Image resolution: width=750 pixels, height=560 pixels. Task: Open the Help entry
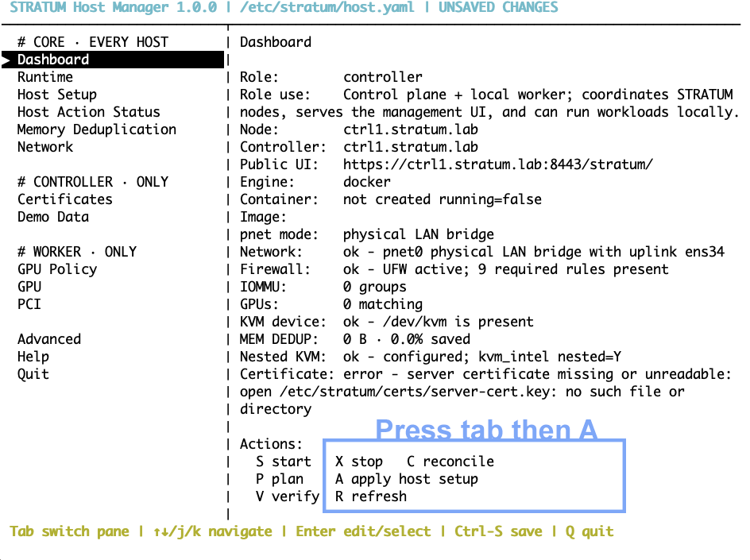33,357
